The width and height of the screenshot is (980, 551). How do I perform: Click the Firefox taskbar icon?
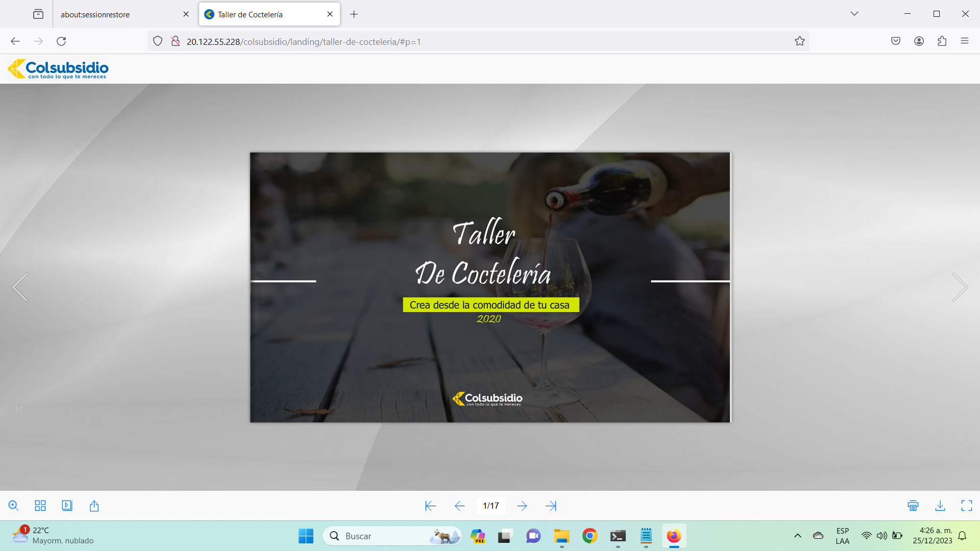pos(674,536)
